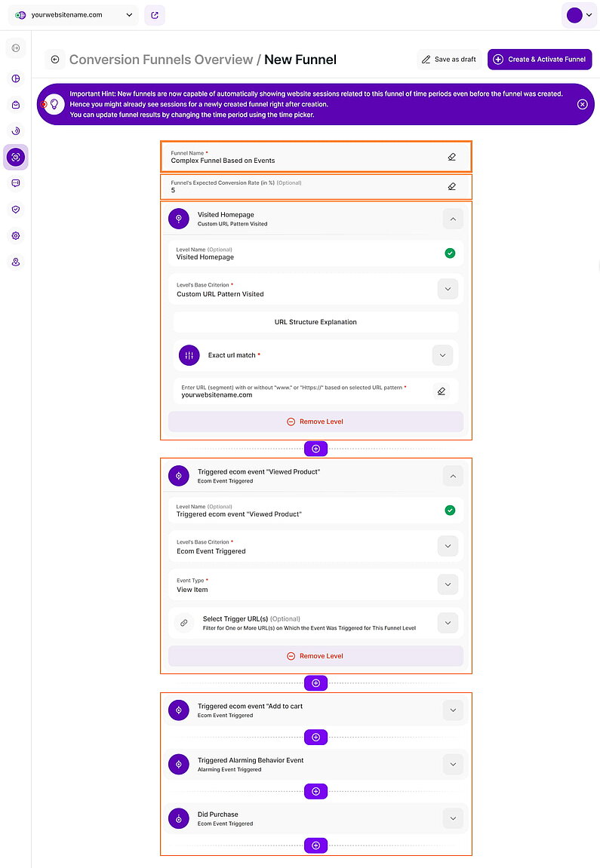Click the edit pencil icon for Funnel Name

(x=451, y=156)
